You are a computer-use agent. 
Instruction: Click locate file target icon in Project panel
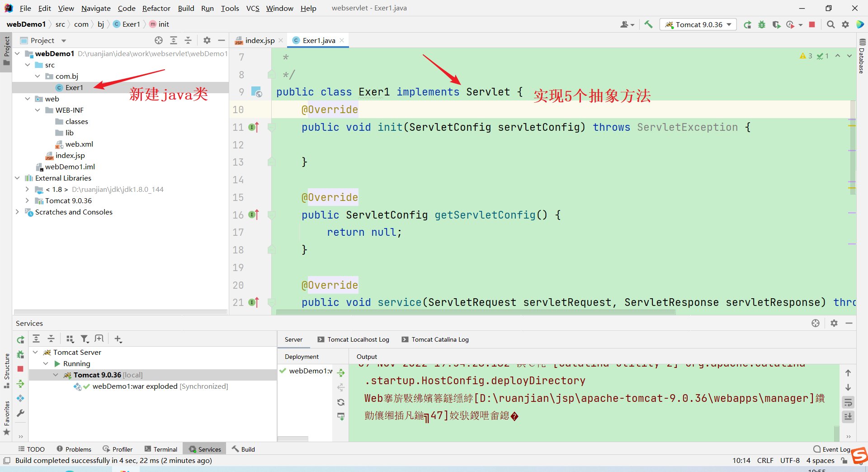[x=159, y=40]
